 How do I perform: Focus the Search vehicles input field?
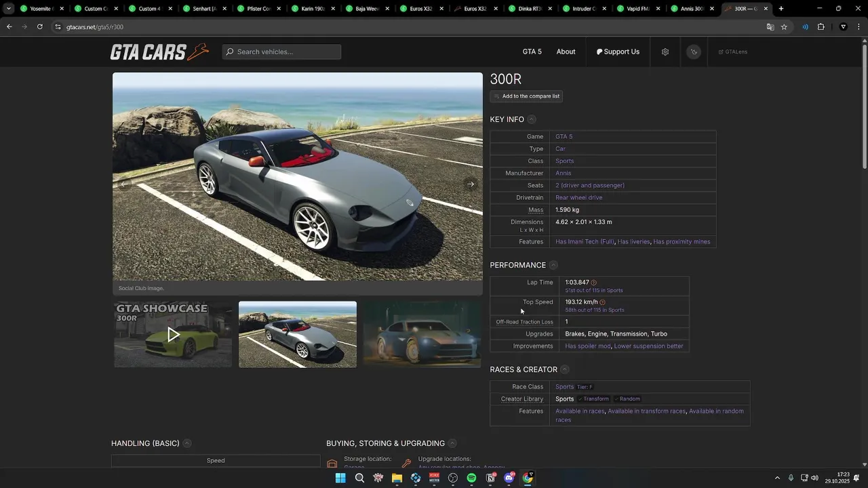pyautogui.click(x=281, y=52)
